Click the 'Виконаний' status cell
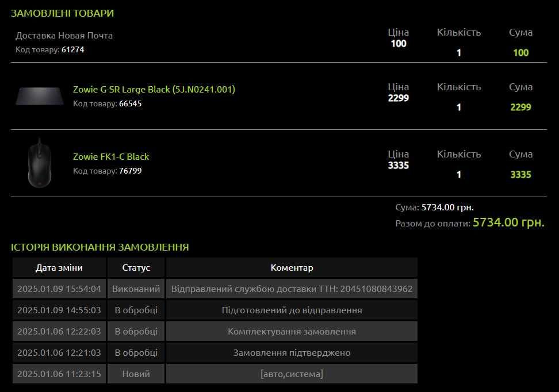559x392 pixels. tap(136, 289)
